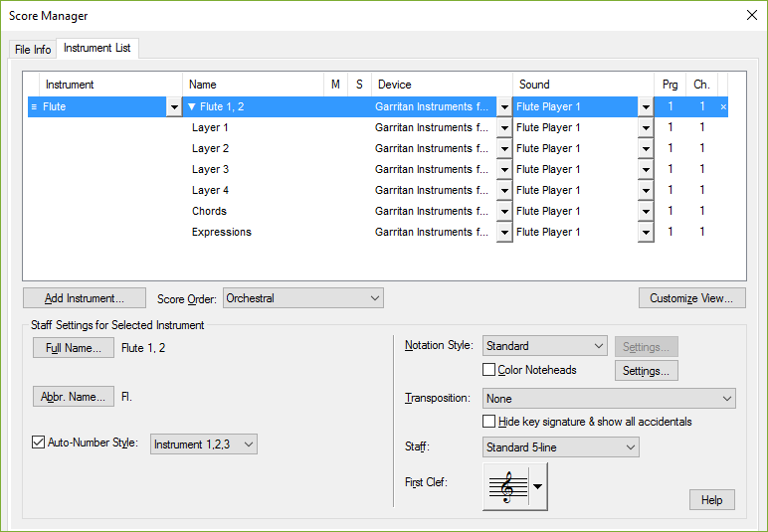Open the First Clef dropdown arrow

point(538,487)
